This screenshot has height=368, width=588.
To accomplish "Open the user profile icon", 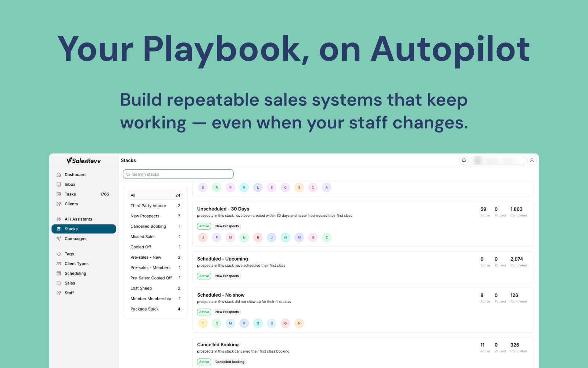I will 532,160.
